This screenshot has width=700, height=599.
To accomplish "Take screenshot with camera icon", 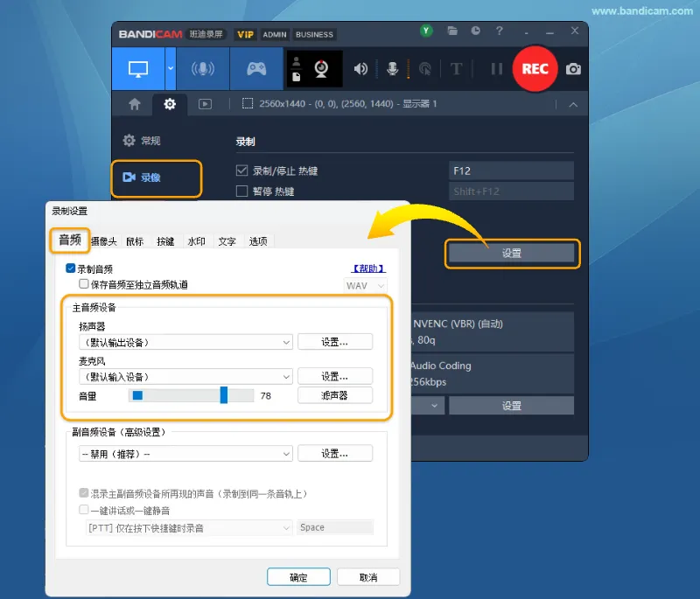I will [573, 69].
